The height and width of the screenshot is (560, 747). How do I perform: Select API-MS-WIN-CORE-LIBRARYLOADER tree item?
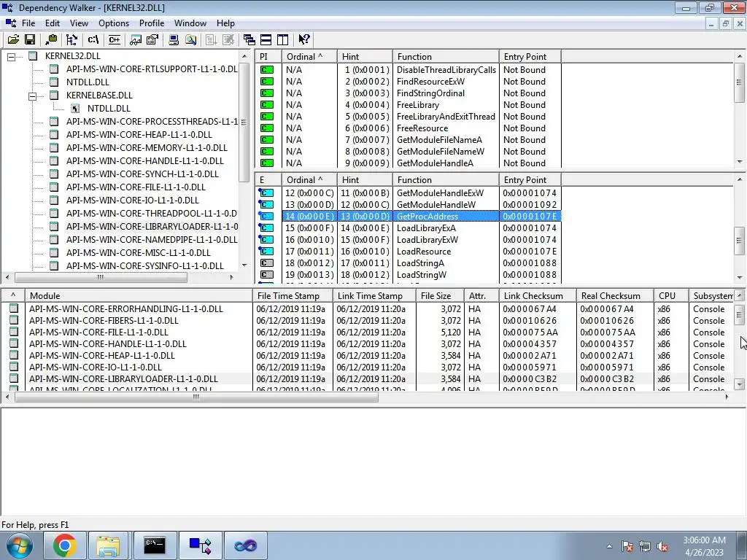click(x=152, y=226)
